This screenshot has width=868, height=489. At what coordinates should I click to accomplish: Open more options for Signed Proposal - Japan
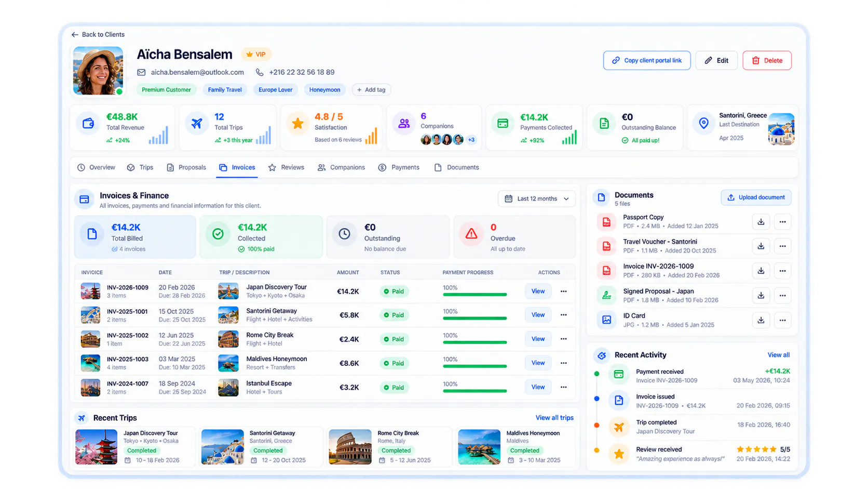[x=782, y=296]
